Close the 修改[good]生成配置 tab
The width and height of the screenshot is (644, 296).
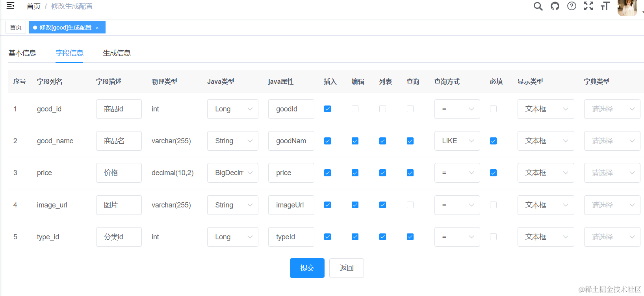(x=97, y=28)
